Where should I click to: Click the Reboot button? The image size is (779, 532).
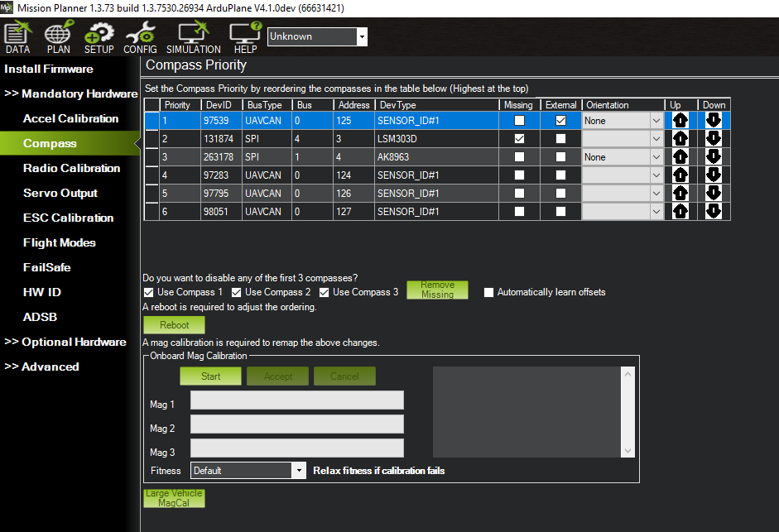tap(174, 325)
